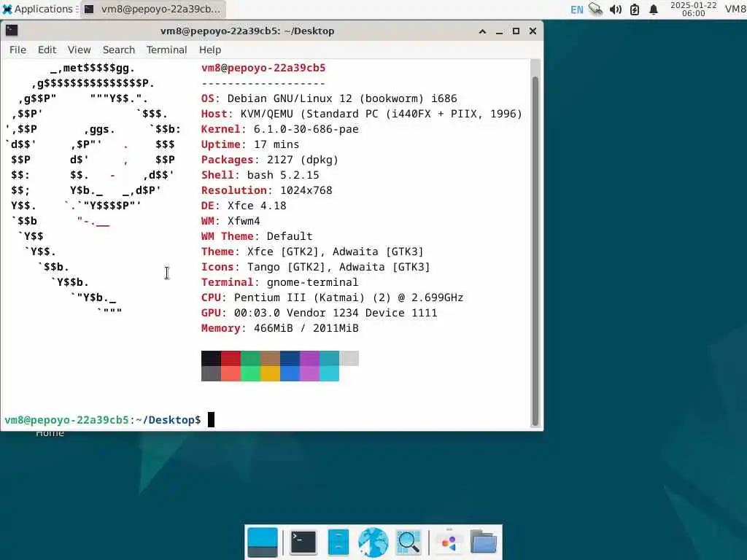Launch the Web Browser globe icon
This screenshot has width=747, height=560.
coord(373,542)
